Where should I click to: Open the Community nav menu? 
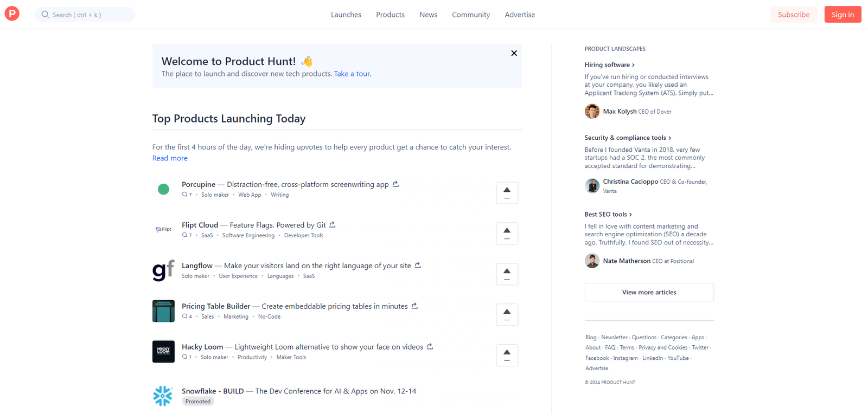471,15
